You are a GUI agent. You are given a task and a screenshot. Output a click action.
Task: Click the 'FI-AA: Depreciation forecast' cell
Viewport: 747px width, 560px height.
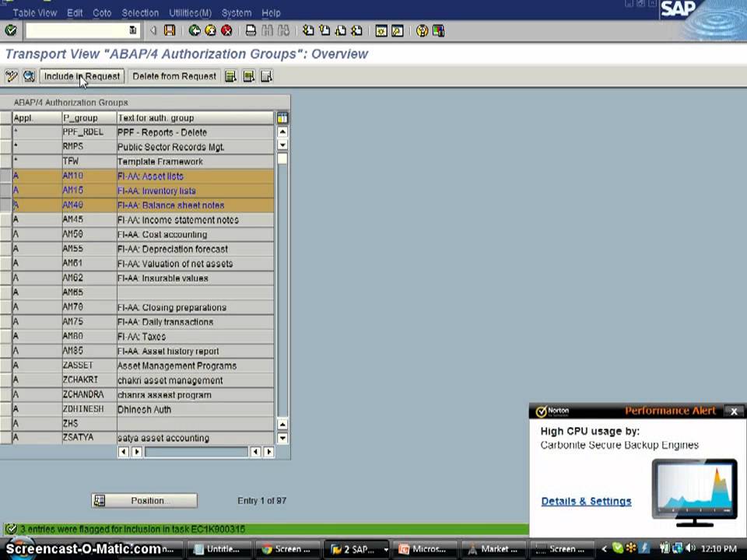tap(195, 249)
